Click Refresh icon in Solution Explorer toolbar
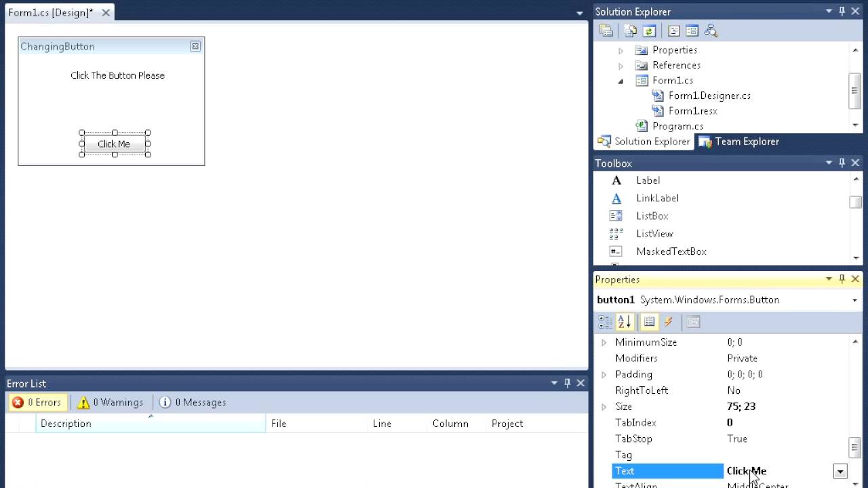Screen dimensions: 868x488 [x=649, y=30]
